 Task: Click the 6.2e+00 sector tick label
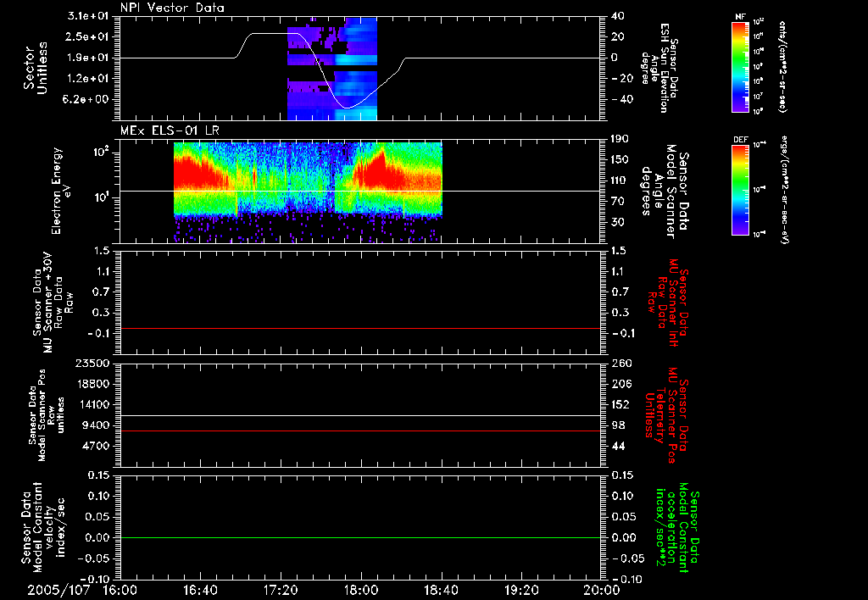click(x=87, y=100)
